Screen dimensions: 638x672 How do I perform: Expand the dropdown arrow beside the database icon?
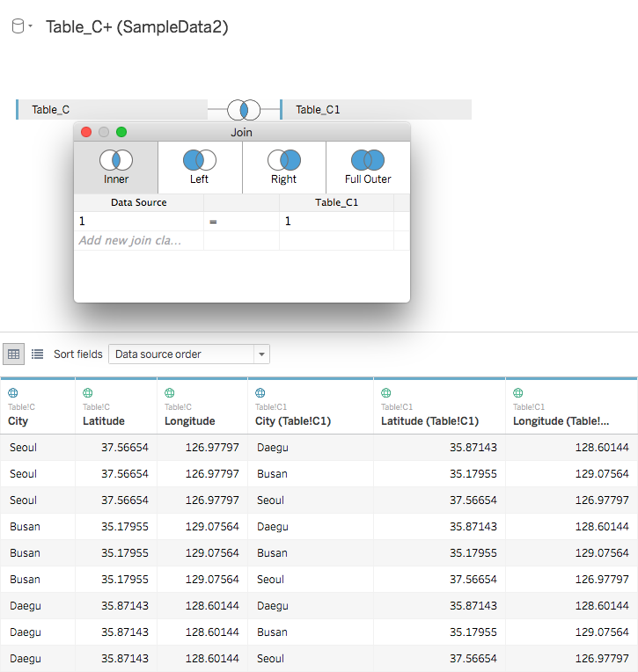click(31, 26)
